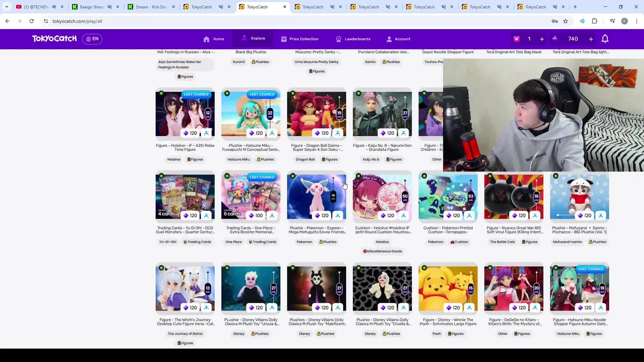
Task: Open The Witch's Journey Irena figure thumbnail
Action: click(185, 289)
